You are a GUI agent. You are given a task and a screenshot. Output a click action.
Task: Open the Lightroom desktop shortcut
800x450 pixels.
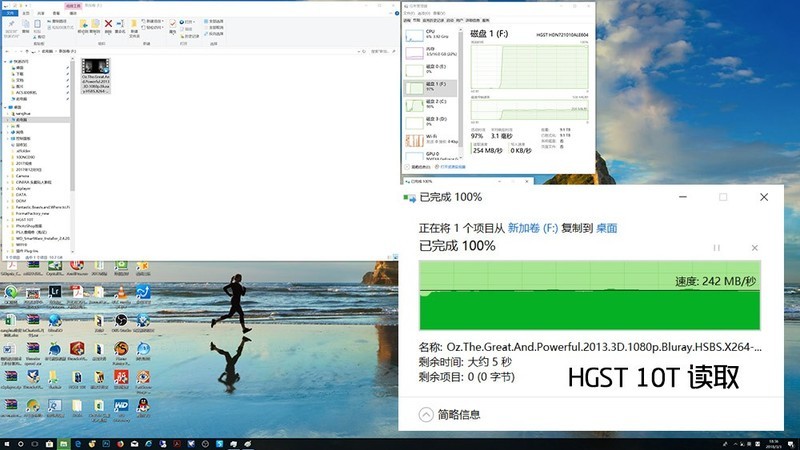pos(55,294)
